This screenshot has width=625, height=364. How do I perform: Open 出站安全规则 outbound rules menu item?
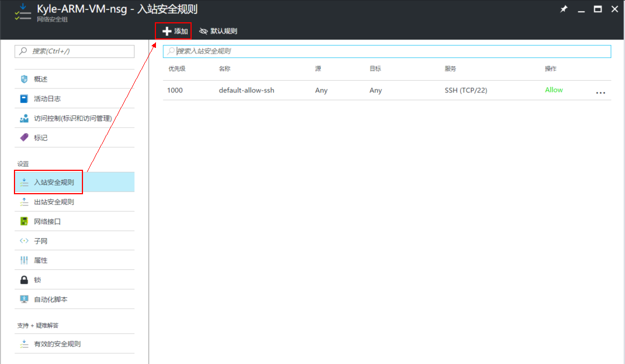coord(53,202)
